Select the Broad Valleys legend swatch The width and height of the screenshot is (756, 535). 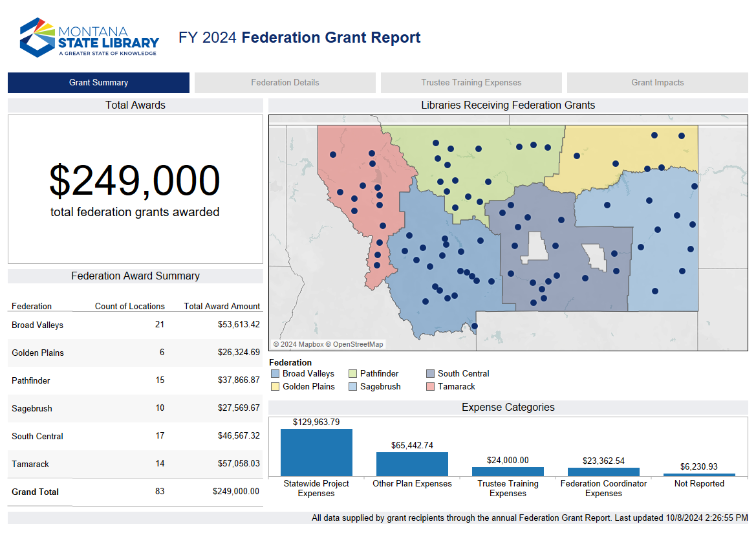[275, 374]
